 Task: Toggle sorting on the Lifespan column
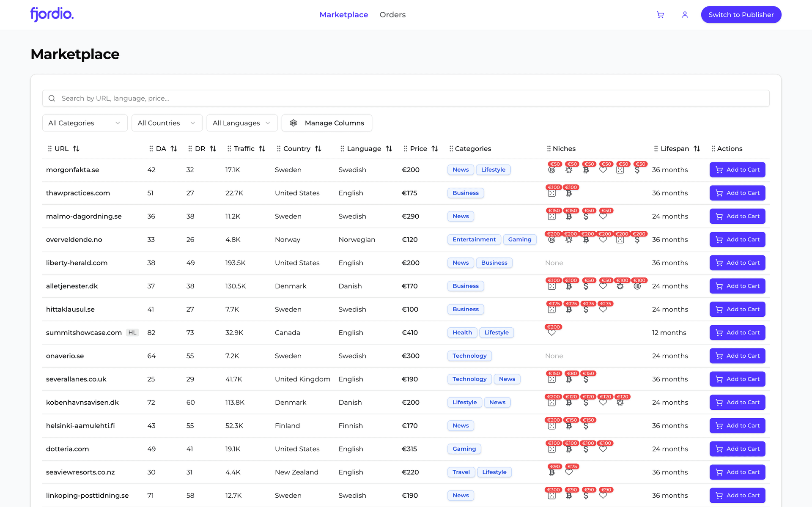[697, 148]
